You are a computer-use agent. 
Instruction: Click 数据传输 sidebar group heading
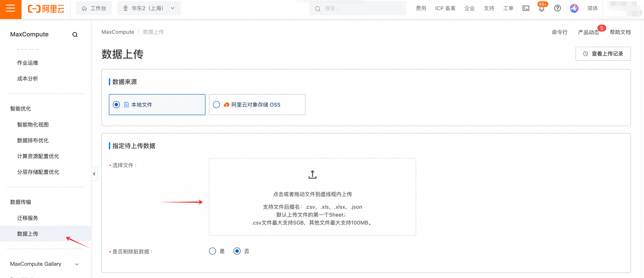pos(20,202)
